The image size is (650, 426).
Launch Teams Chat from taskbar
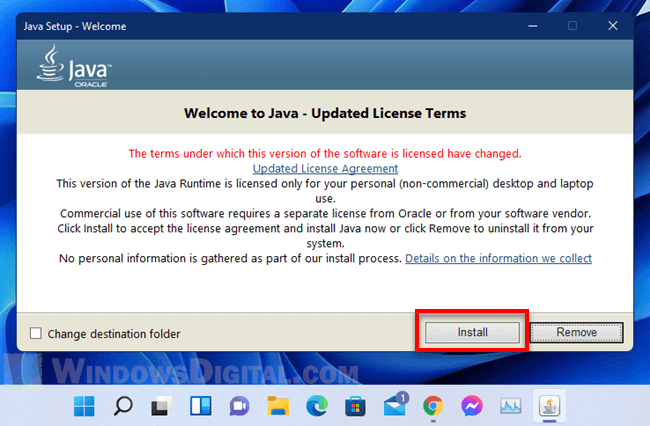click(x=239, y=406)
